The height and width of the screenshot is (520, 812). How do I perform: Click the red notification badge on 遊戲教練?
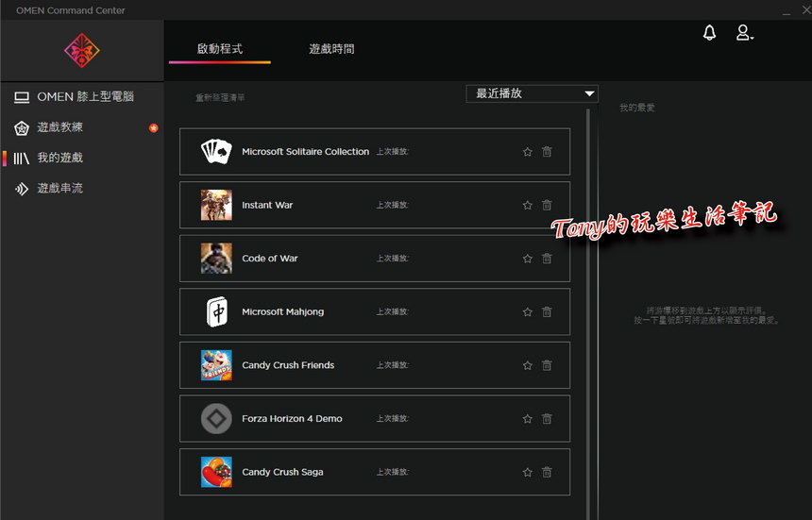point(153,127)
